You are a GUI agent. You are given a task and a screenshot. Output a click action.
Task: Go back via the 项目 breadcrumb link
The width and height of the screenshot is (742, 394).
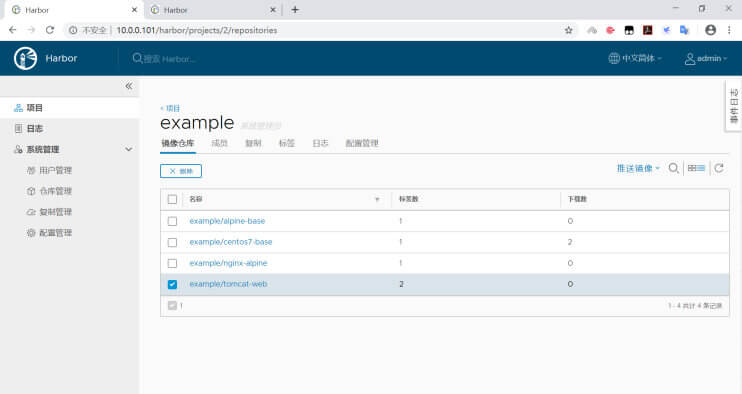pos(170,108)
